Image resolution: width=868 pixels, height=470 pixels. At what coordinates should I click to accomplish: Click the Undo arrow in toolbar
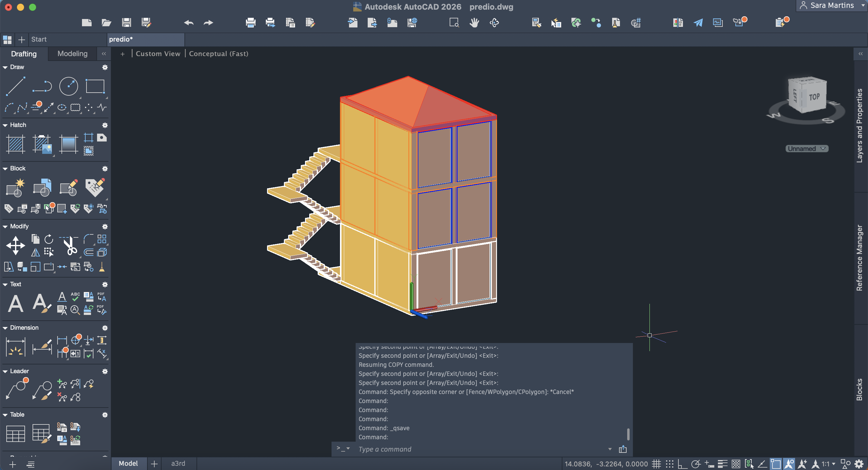coord(189,23)
